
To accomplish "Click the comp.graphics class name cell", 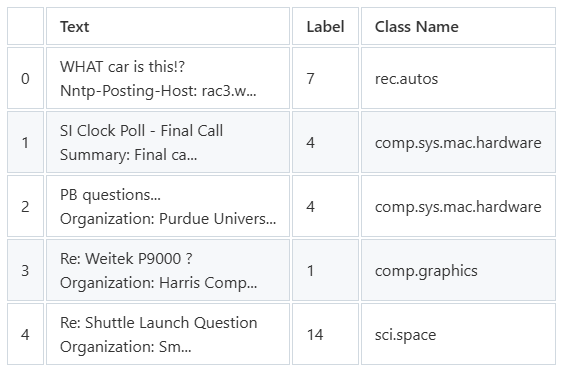I will [x=458, y=270].
